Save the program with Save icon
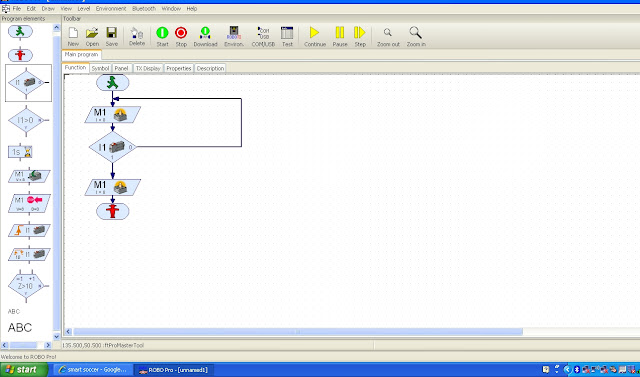Screen dimensions: 640x377 (x=111, y=36)
